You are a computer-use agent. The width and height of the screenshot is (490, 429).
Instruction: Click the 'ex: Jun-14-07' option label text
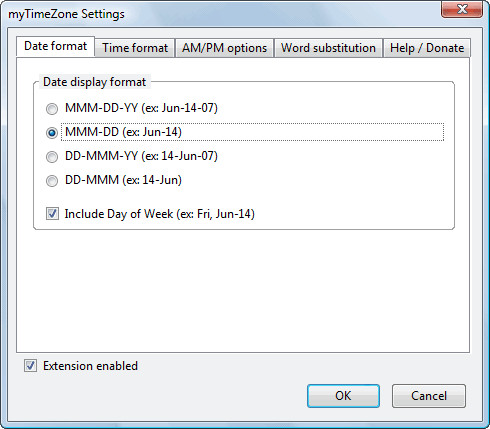[x=179, y=108]
